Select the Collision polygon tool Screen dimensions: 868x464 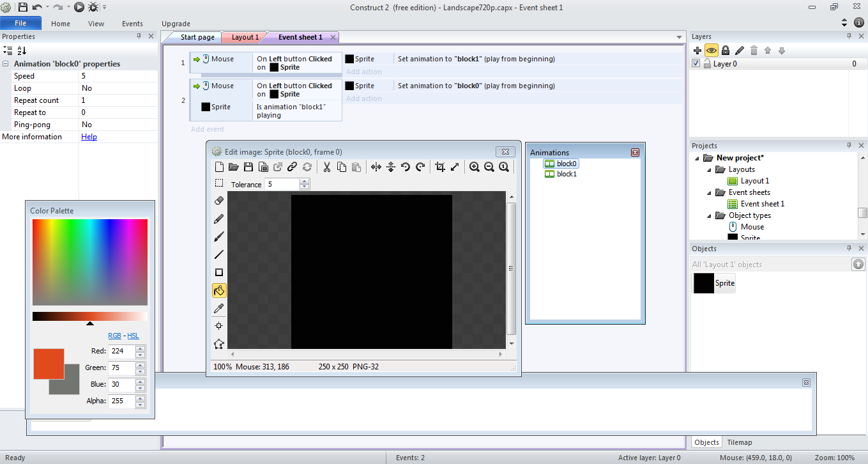click(219, 344)
